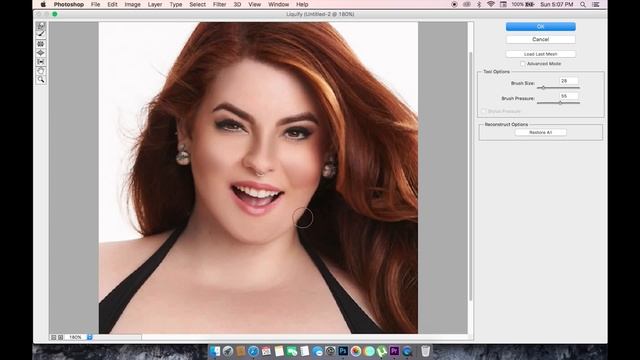Image resolution: width=640 pixels, height=360 pixels.
Task: Open the Photoshop application menu
Action: pos(69,4)
